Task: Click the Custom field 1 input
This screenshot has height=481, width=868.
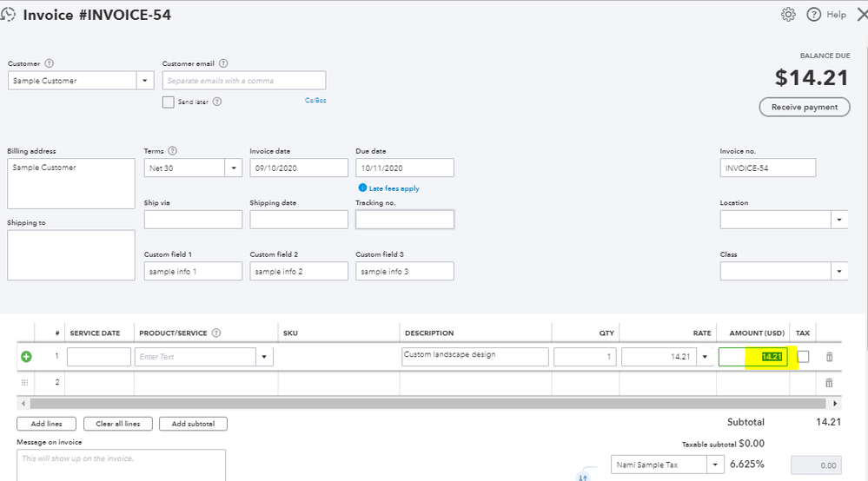Action: tap(193, 272)
